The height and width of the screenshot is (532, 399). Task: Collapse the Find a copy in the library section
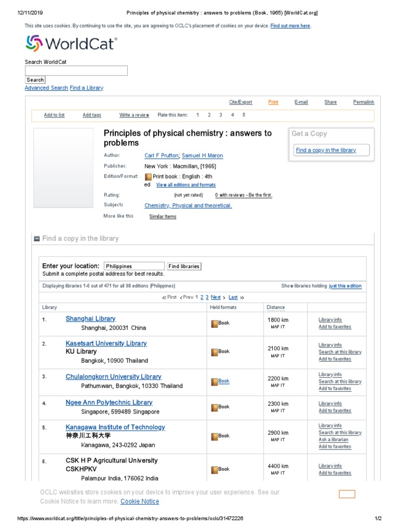[x=37, y=239]
